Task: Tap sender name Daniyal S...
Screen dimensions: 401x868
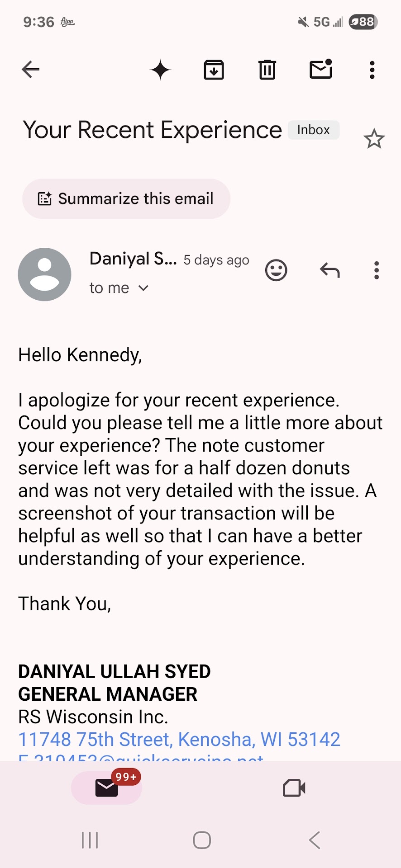Action: tap(133, 259)
